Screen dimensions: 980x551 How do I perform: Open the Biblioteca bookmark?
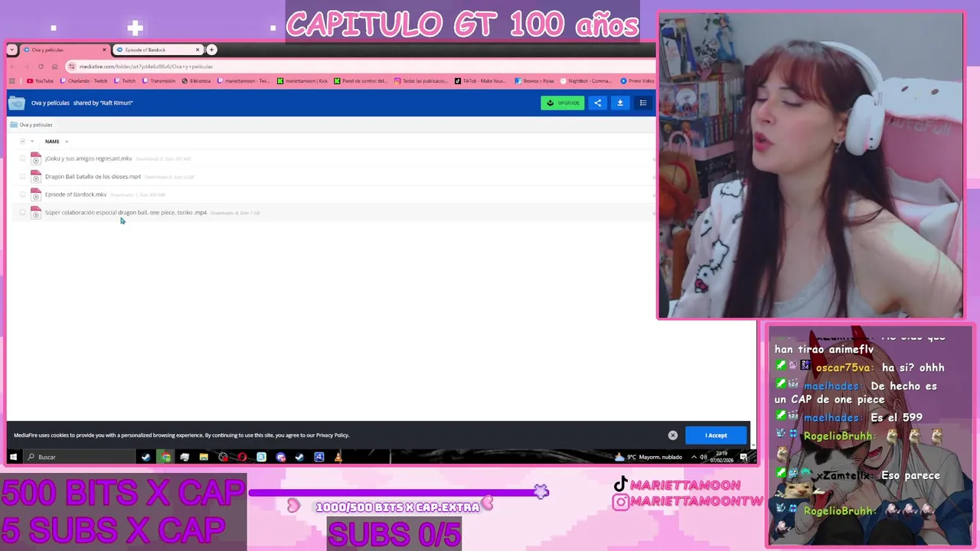(196, 80)
